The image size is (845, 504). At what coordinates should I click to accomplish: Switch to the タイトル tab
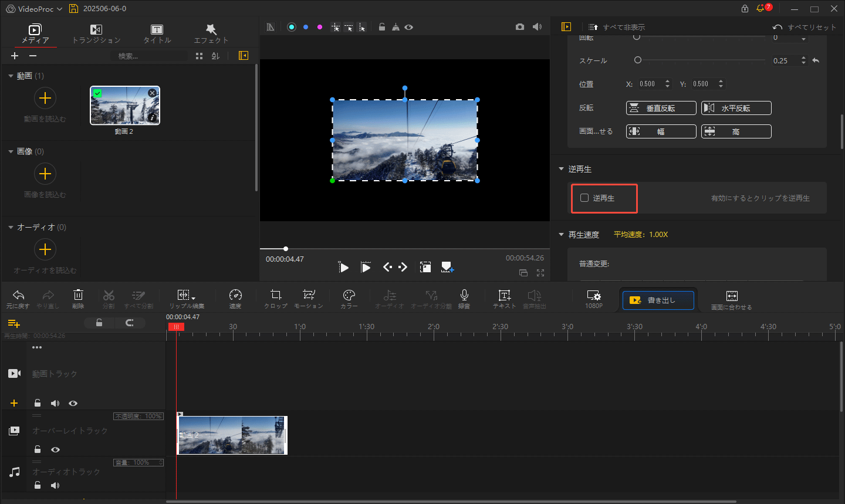pos(157,34)
